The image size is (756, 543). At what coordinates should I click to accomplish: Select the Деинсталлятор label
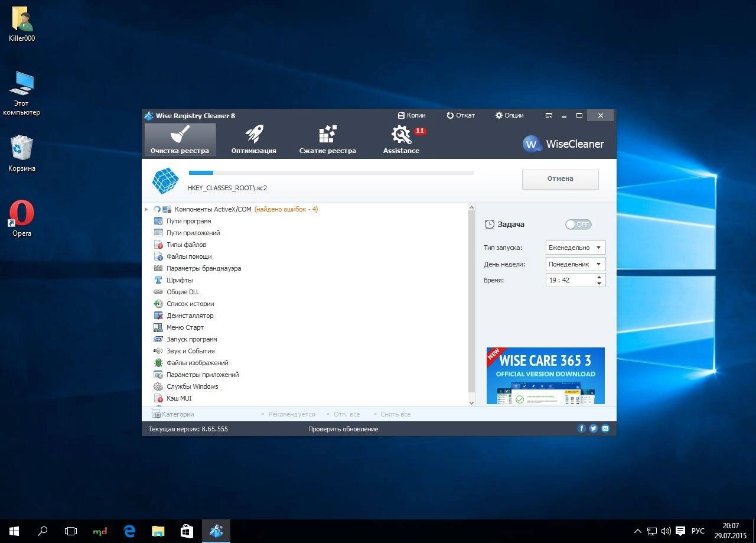tap(190, 316)
